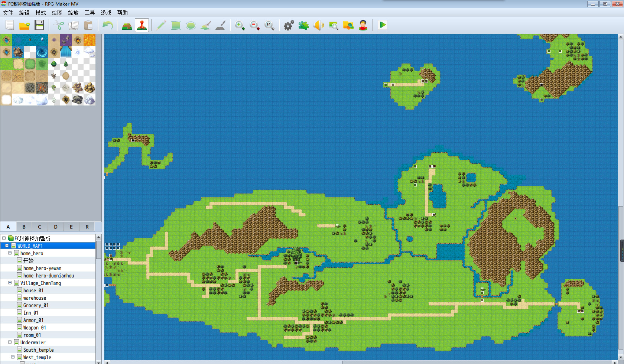
Task: Collapse the FC封神榜加强版 project root
Action: [x=4, y=238]
